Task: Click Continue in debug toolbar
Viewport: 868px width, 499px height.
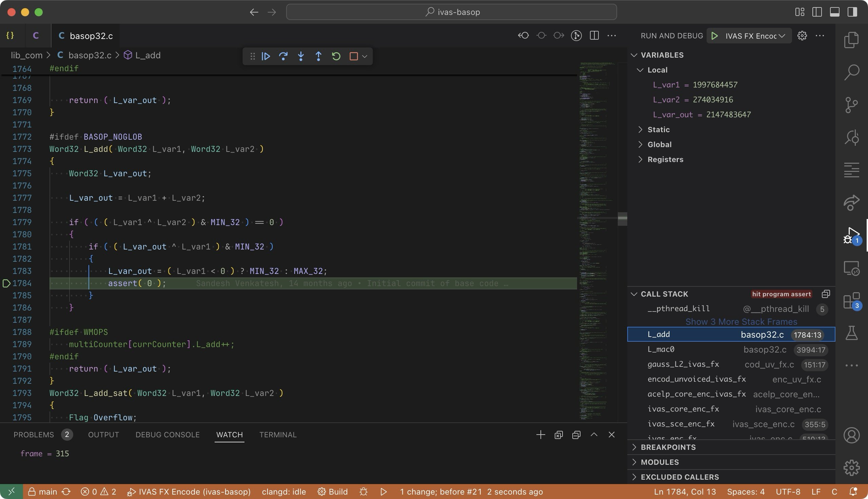Action: tap(266, 56)
